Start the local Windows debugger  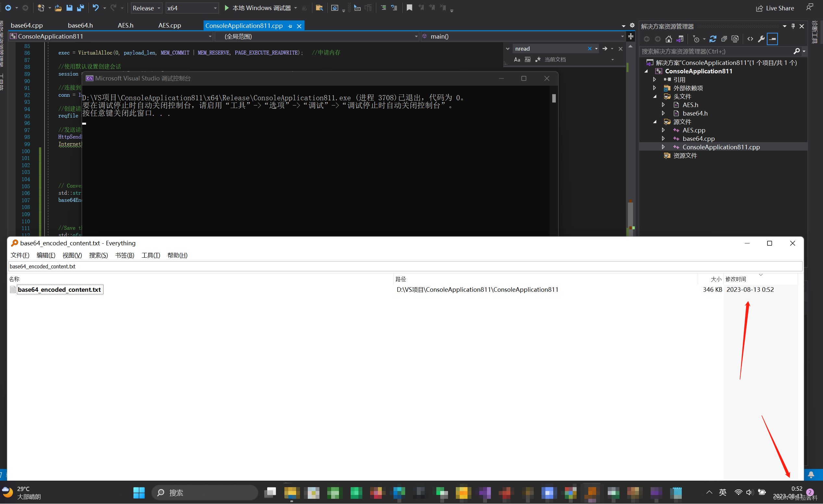[257, 8]
